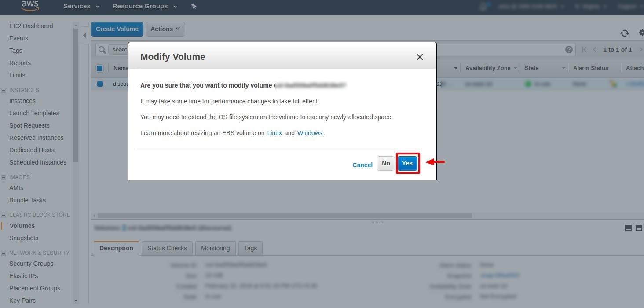Switch to the Monitoring tab
Screen dimensions: 644x308
[x=215, y=248]
